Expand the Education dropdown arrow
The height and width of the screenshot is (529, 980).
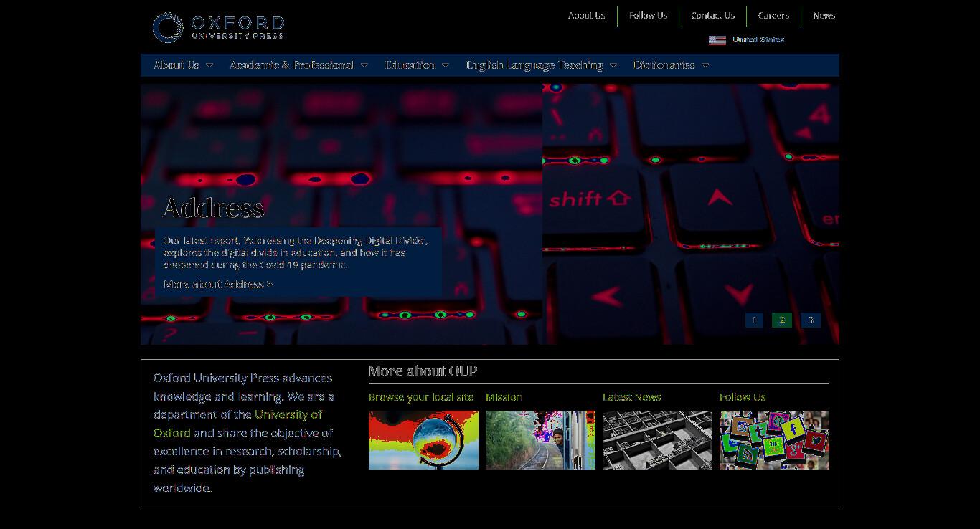point(445,65)
